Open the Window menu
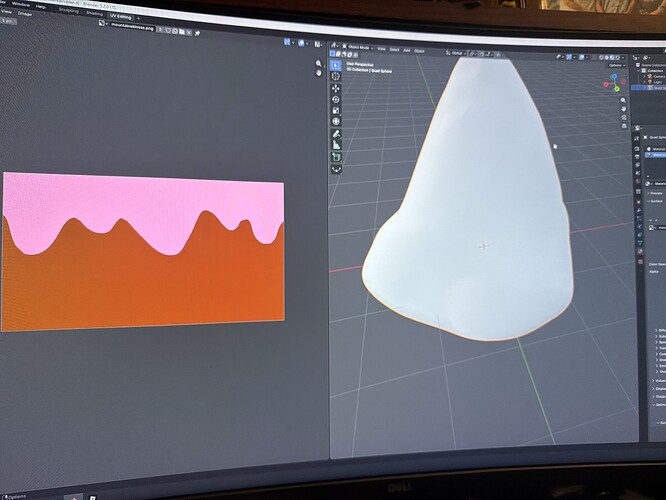Viewport: 666px width, 500px height. click(21, 5)
